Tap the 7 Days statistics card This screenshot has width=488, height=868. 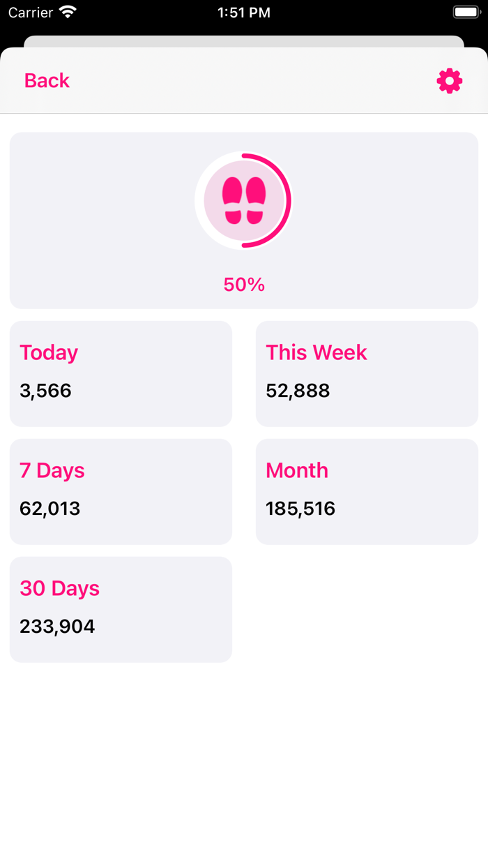[121, 491]
